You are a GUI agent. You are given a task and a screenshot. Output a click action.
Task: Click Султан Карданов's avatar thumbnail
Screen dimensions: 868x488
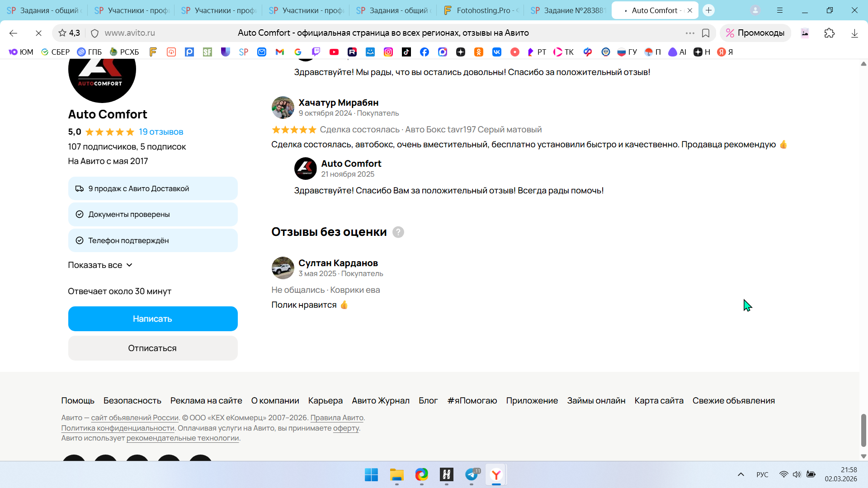[x=283, y=268]
